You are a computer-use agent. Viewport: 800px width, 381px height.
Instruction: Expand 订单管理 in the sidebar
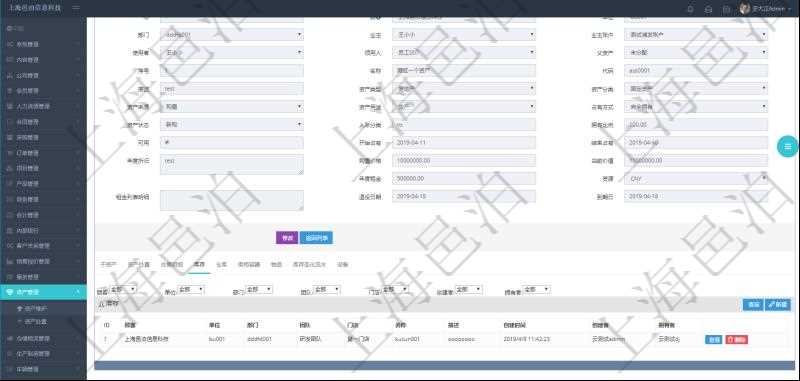click(43, 153)
